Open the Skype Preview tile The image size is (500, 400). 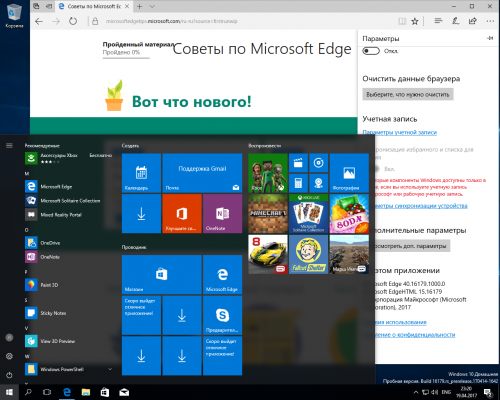click(x=222, y=315)
